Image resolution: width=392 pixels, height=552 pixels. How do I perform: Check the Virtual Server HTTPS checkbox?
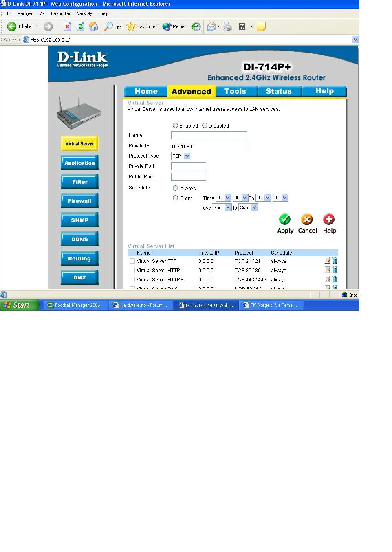(x=132, y=280)
